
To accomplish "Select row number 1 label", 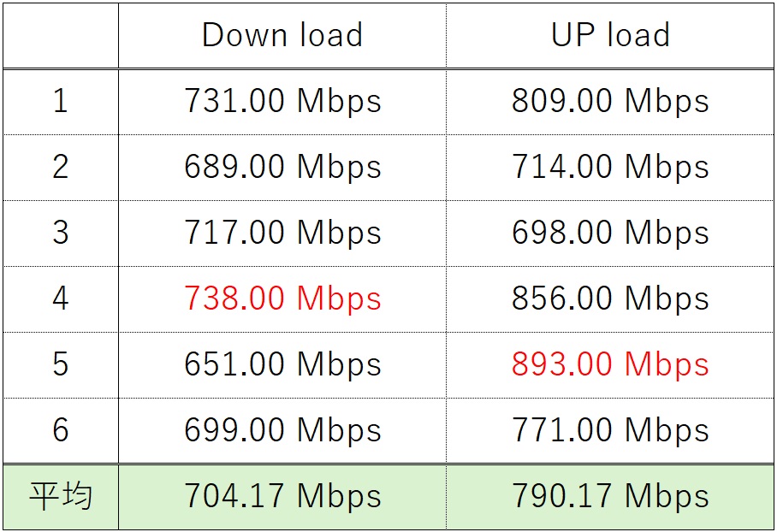I will pos(60,101).
